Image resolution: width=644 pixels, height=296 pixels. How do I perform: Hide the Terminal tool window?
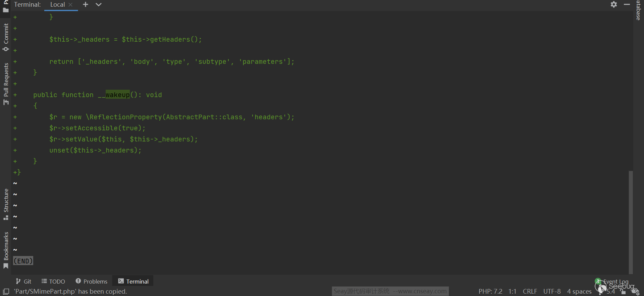pos(627,4)
